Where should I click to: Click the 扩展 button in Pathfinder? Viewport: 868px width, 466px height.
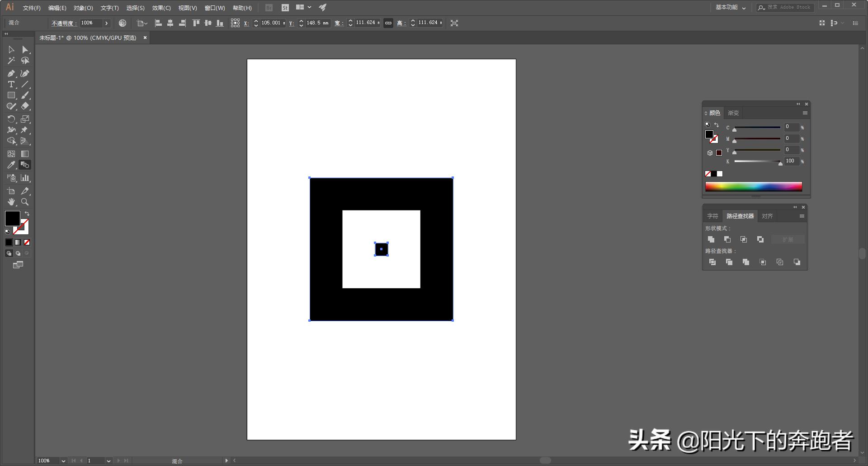point(788,239)
